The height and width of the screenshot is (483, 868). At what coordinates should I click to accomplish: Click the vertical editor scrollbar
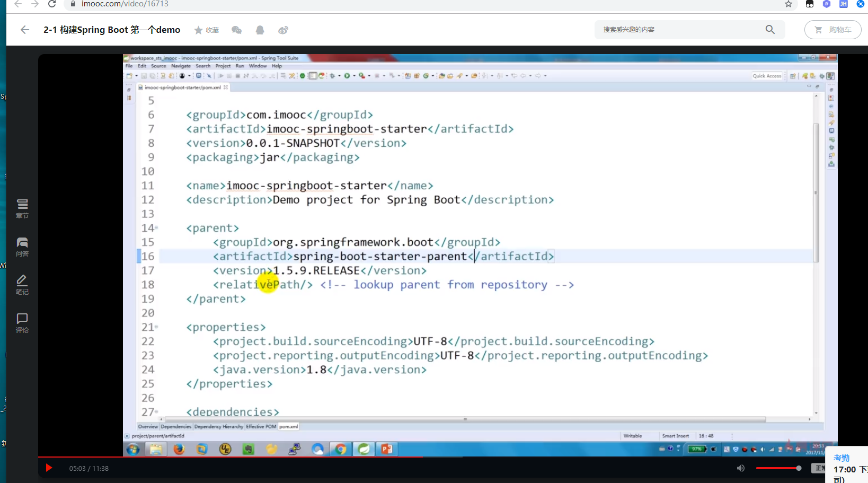[816, 194]
